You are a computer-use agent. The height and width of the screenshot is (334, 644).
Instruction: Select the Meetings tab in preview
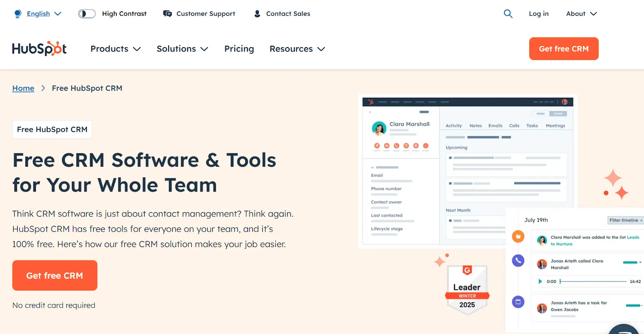point(555,126)
